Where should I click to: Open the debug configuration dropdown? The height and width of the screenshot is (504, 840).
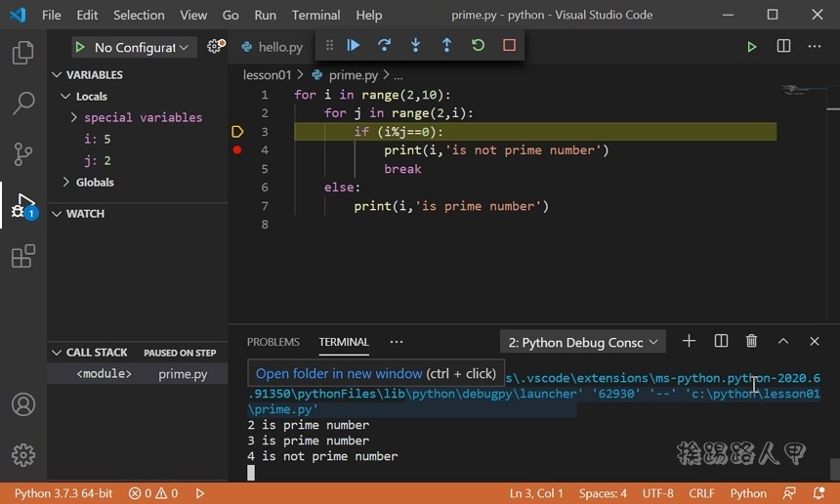point(135,48)
